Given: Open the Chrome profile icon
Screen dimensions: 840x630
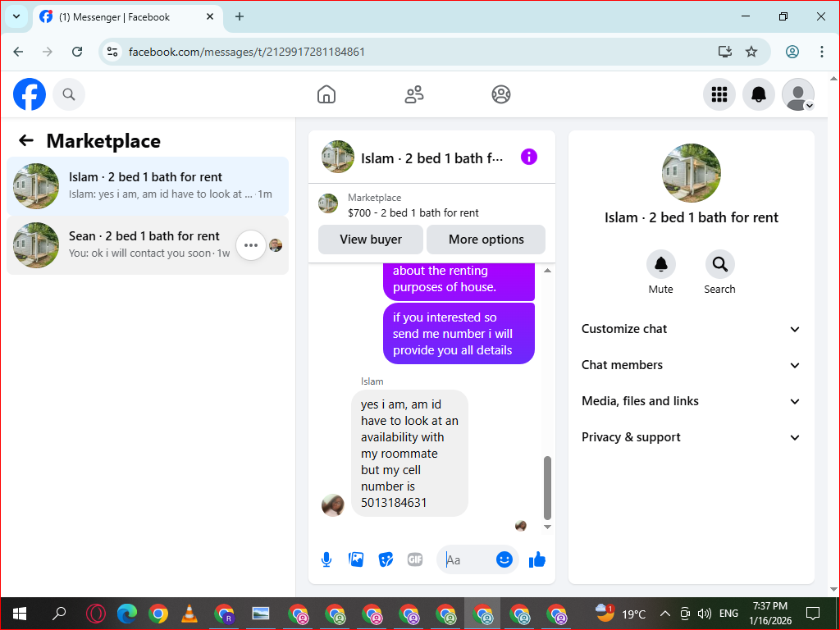Looking at the screenshot, I should [792, 52].
